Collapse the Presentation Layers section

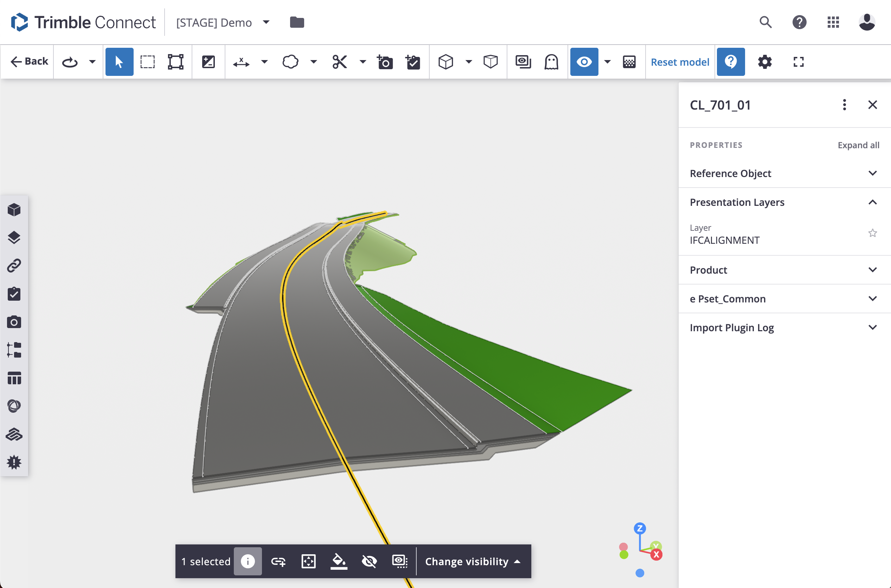873,203
